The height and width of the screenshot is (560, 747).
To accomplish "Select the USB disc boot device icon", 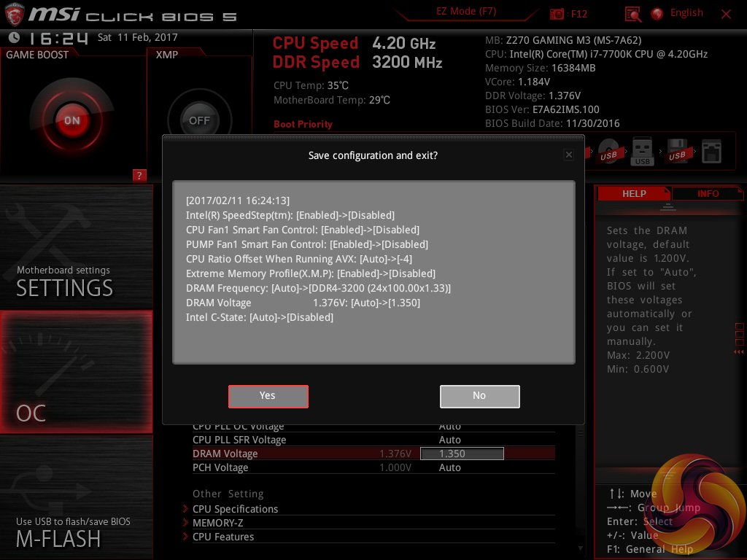I will [x=608, y=152].
